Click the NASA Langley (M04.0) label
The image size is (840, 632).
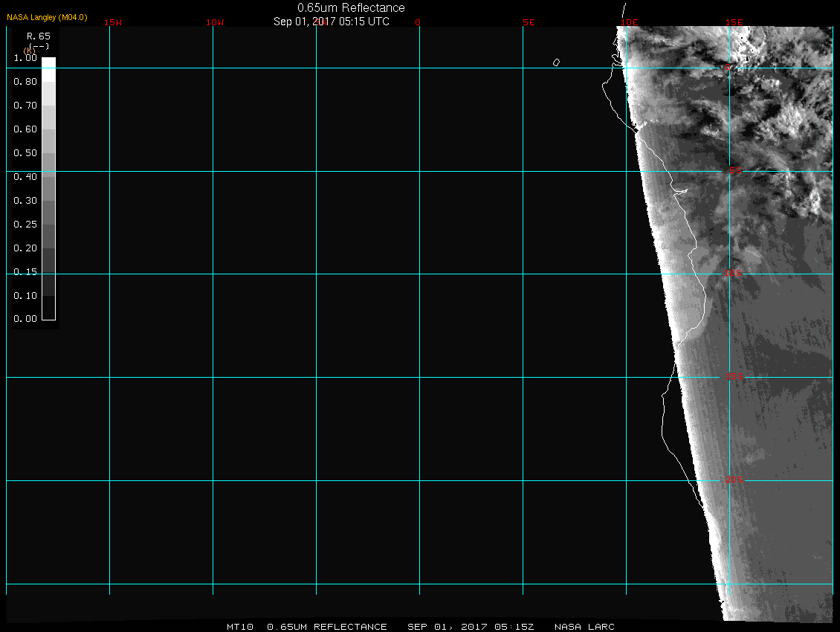pos(47,16)
